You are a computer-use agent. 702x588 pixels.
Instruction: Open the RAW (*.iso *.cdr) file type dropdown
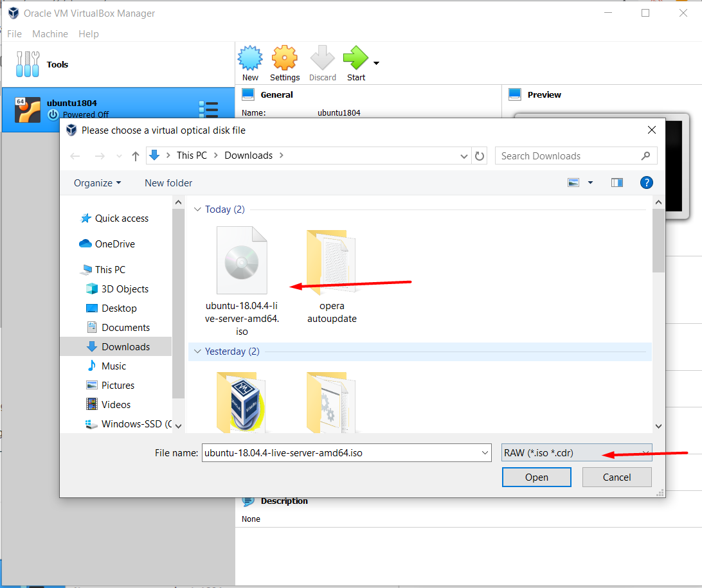[576, 453]
